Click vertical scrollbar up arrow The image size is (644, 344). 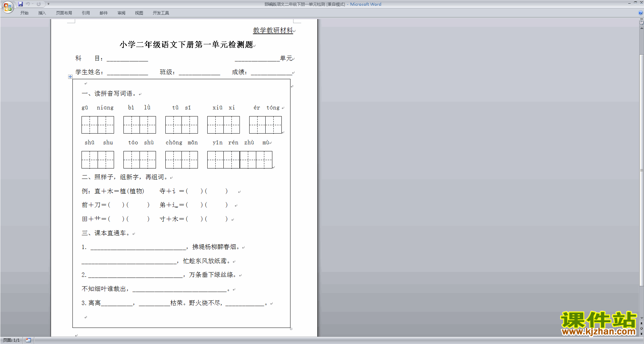tap(641, 28)
